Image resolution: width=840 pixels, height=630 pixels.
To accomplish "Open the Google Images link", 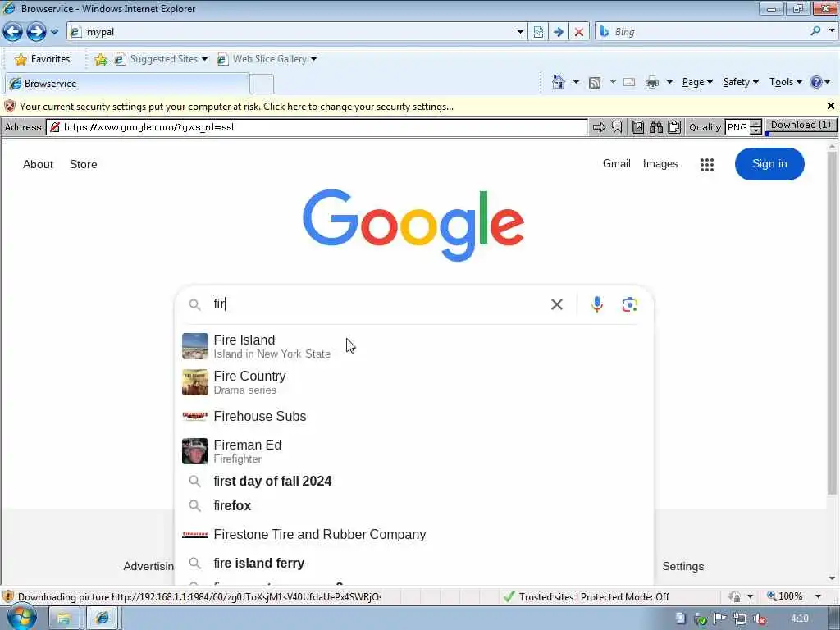I will pos(660,164).
